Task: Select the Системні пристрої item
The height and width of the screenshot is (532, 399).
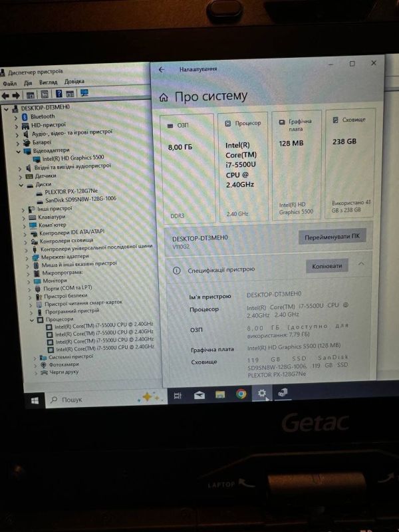Action: coord(70,356)
